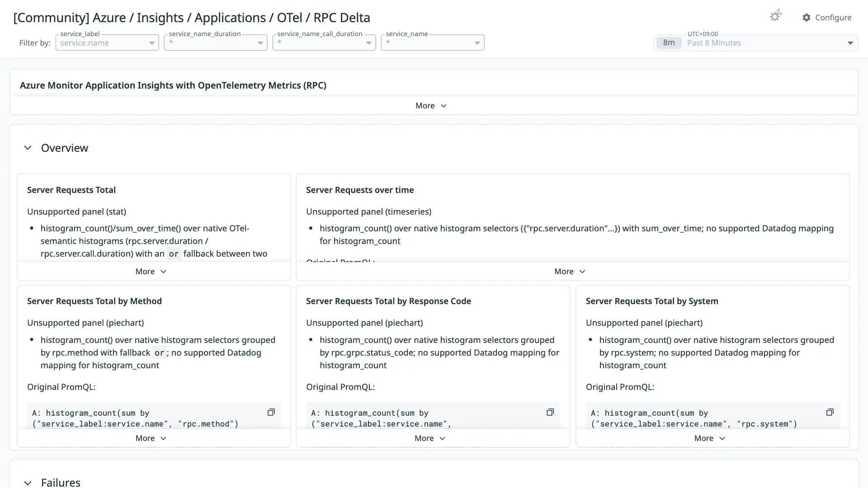Click the Unsupported panel (timeseries) text

pyautogui.click(x=368, y=211)
